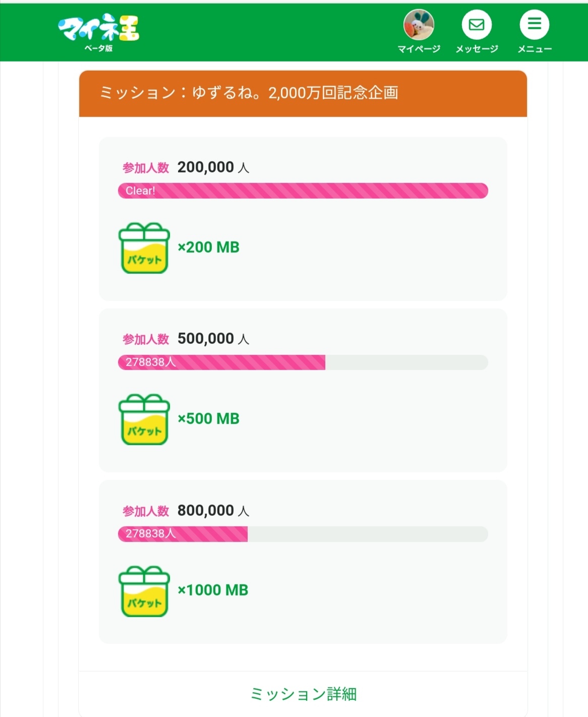Screen dimensions: 588x717
Task: Click the Clear! progress bar
Action: [x=303, y=191]
